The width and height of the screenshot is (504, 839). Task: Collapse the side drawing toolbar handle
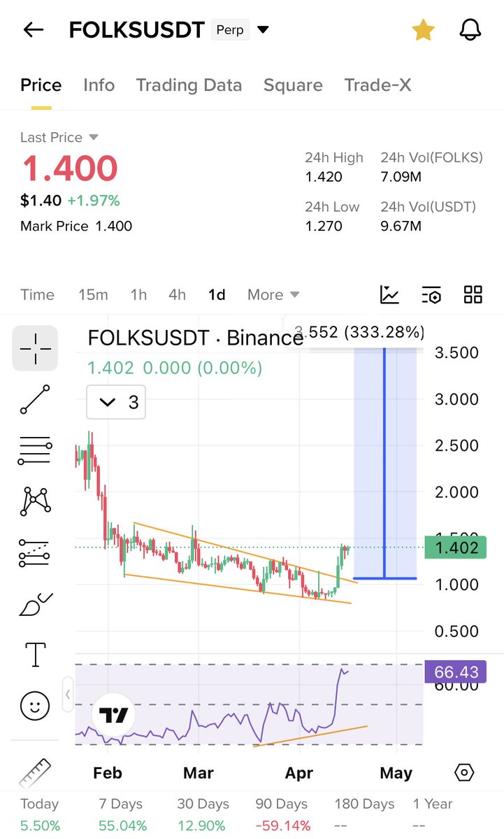[68, 695]
